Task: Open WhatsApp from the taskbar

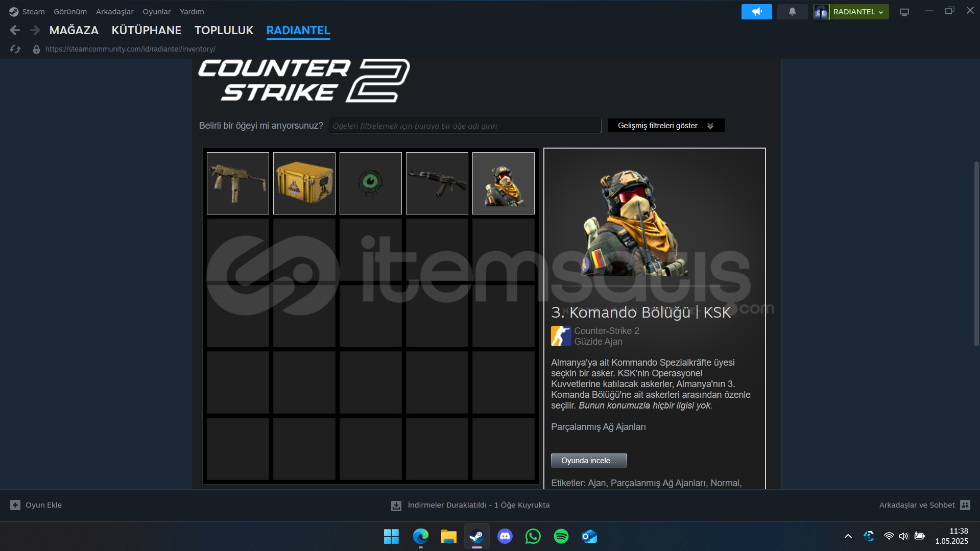Action: pos(533,536)
